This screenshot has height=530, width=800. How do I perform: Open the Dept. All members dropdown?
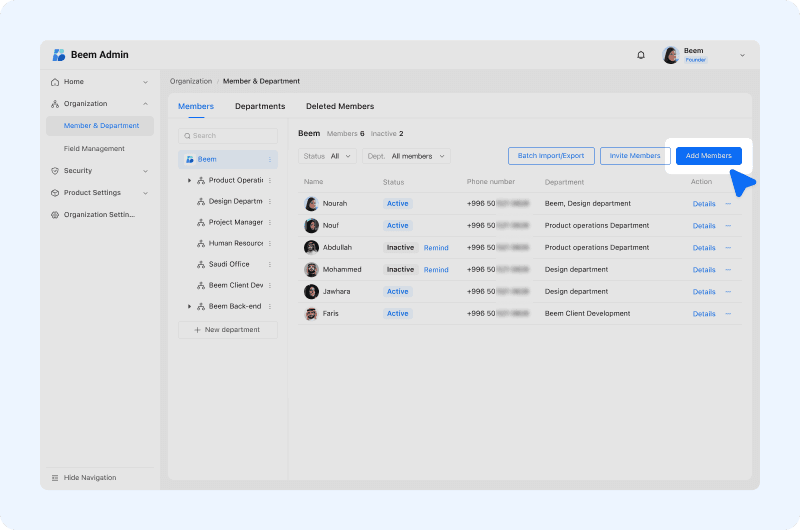(x=405, y=156)
